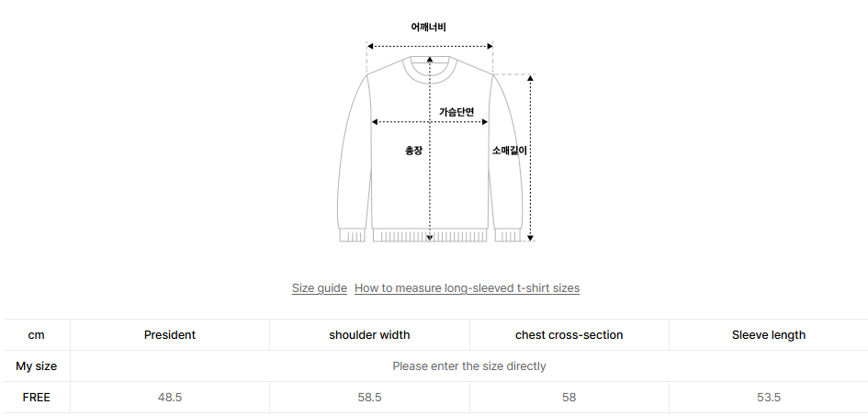Image resolution: width=868 pixels, height=416 pixels.
Task: Click the 53.5 sleeve length value
Action: click(x=769, y=398)
